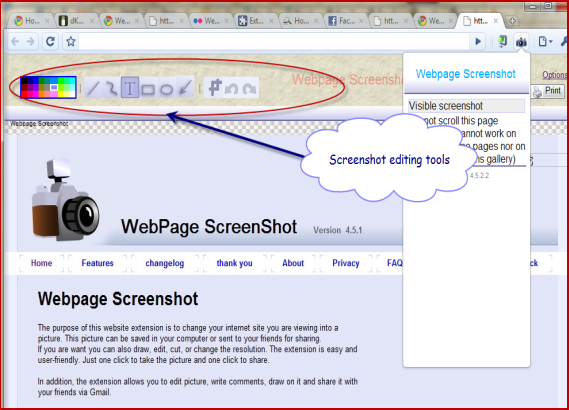Viewport: 569px width, 410px height.
Task: Click the Webpage Screenshot popup title
Action: coord(466,74)
